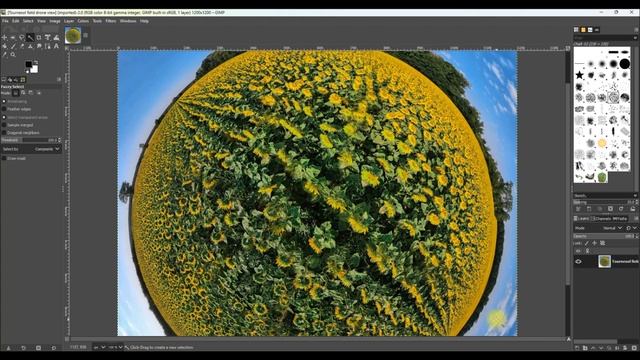Viewport: 640px width, 360px height.
Task: Delete layer using bottom-right trash icon
Action: [634, 348]
